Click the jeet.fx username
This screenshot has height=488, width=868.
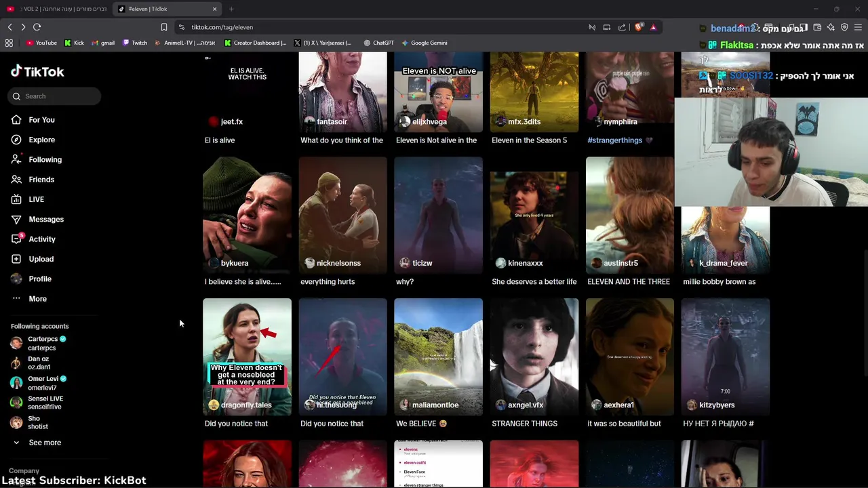(232, 122)
